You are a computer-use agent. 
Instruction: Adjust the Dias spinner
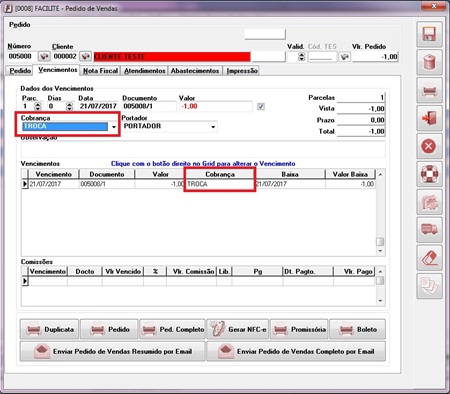69,106
